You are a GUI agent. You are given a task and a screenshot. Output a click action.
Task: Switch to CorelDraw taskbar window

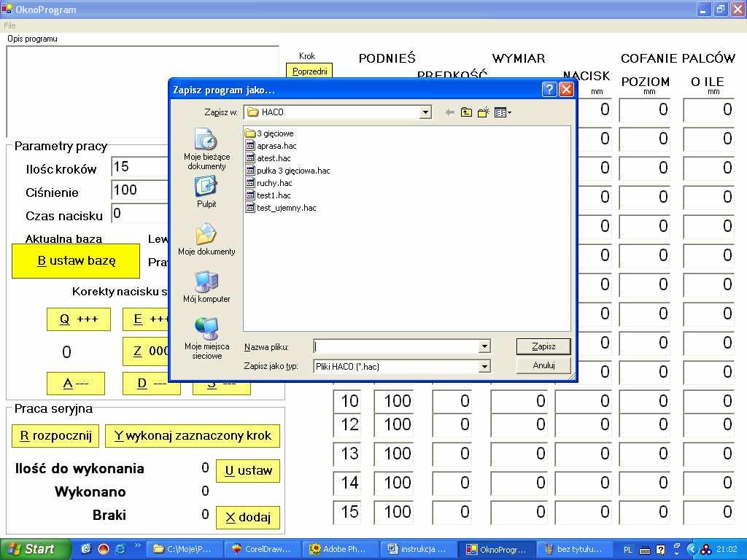[x=261, y=549]
